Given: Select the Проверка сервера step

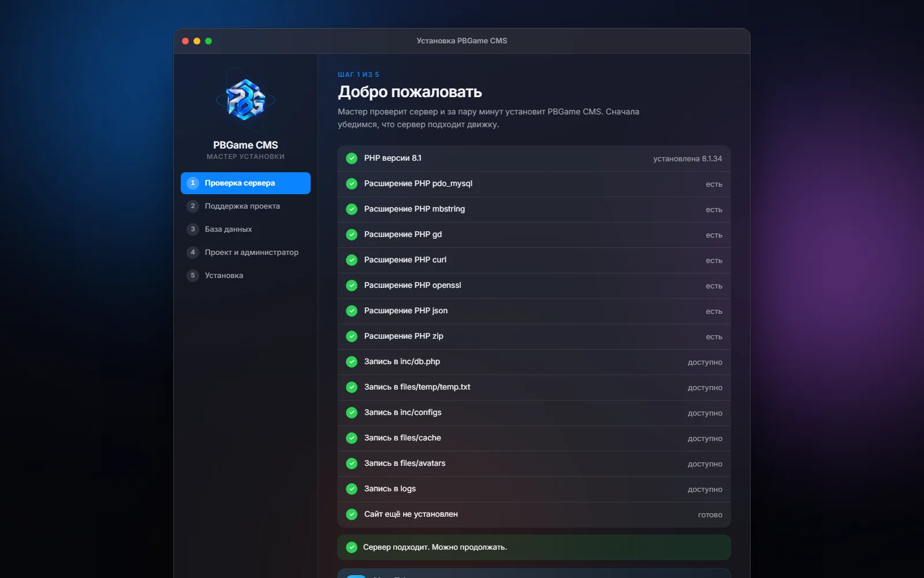Looking at the screenshot, I should coord(245,183).
